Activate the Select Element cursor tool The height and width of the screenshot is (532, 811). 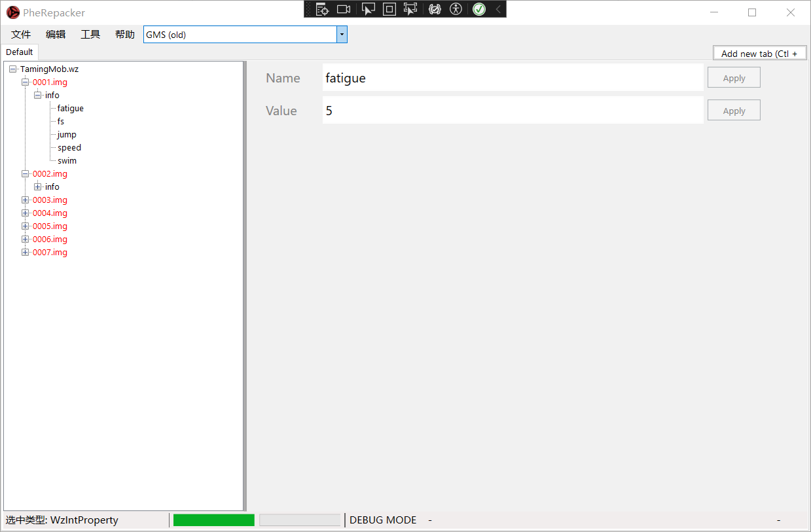click(x=369, y=9)
